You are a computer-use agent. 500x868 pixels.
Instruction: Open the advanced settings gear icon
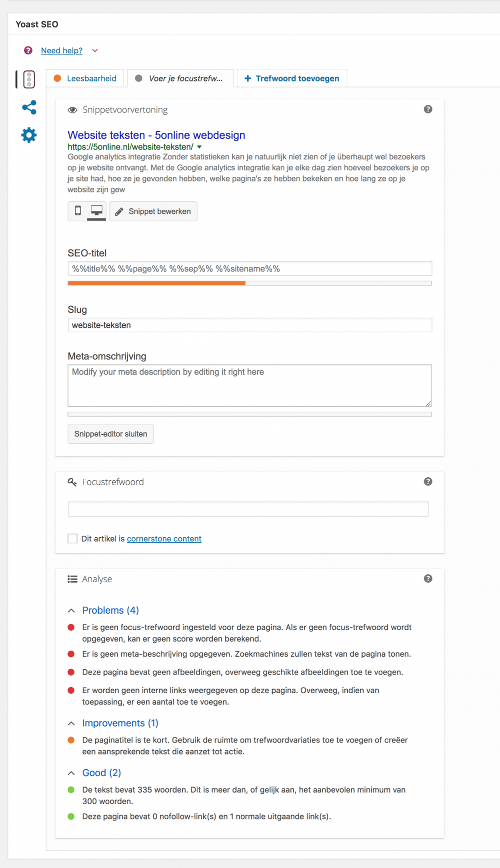pos(29,135)
